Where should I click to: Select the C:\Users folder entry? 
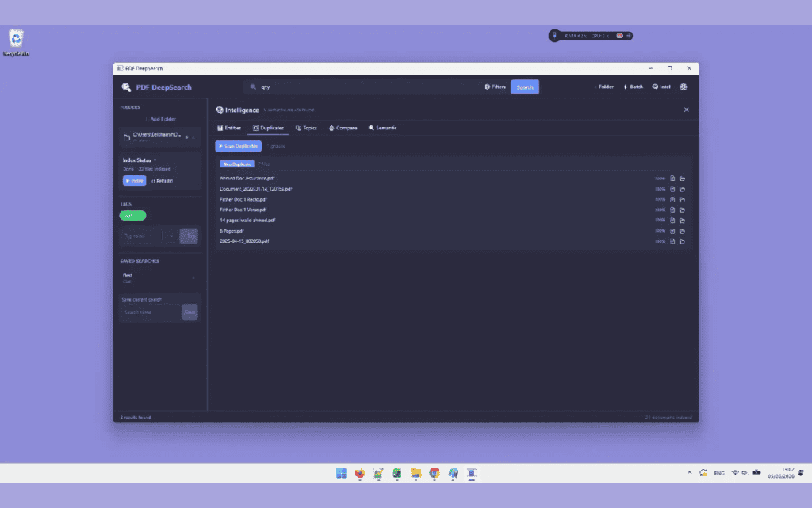coord(159,137)
